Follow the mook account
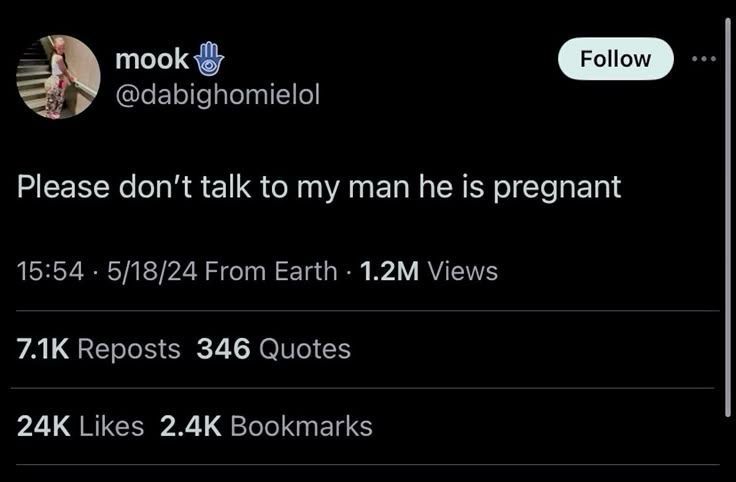The height and width of the screenshot is (482, 736). 615,59
